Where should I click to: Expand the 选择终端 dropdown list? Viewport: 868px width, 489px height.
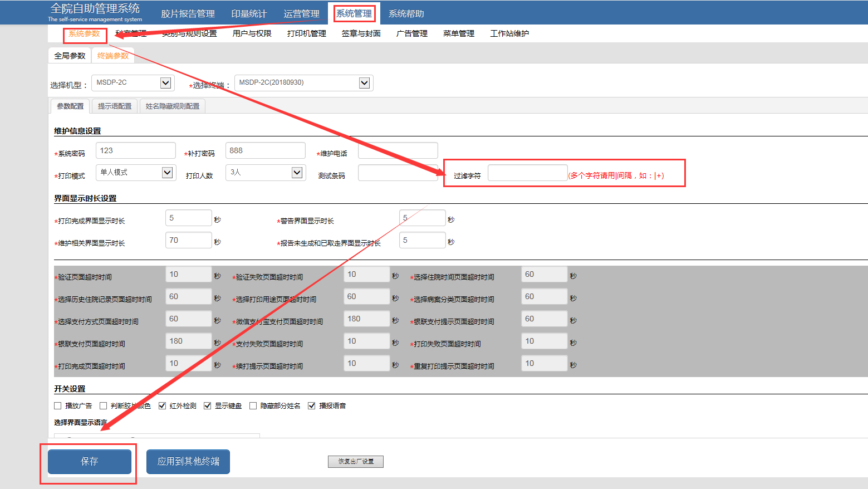[364, 83]
